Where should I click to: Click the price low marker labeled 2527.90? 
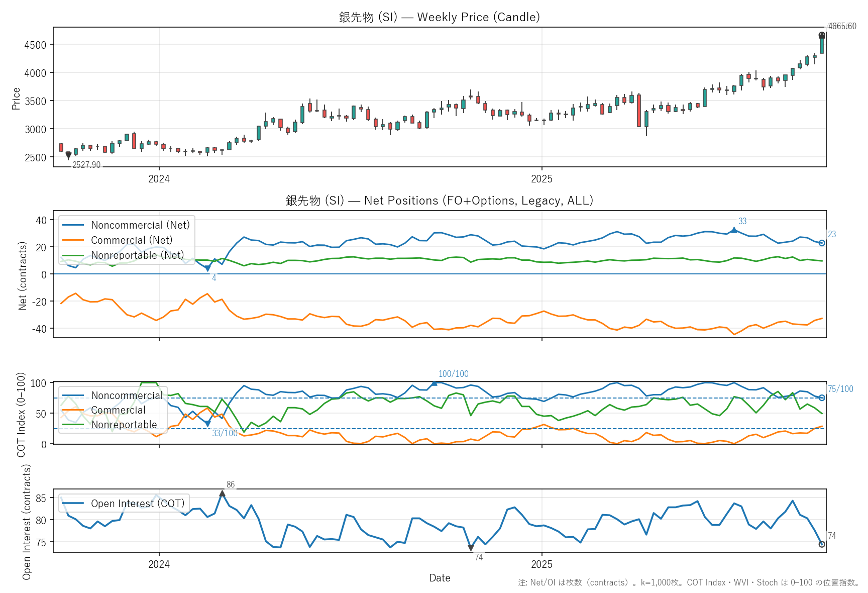point(68,156)
